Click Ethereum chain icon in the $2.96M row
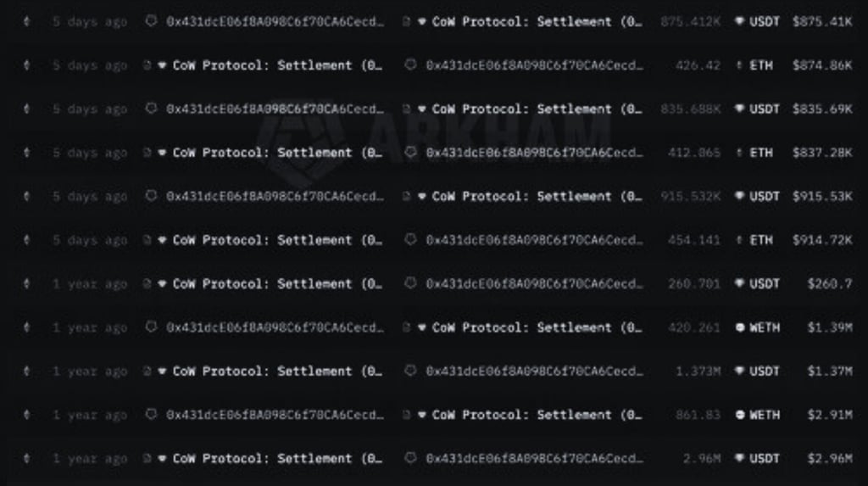 tap(26, 458)
